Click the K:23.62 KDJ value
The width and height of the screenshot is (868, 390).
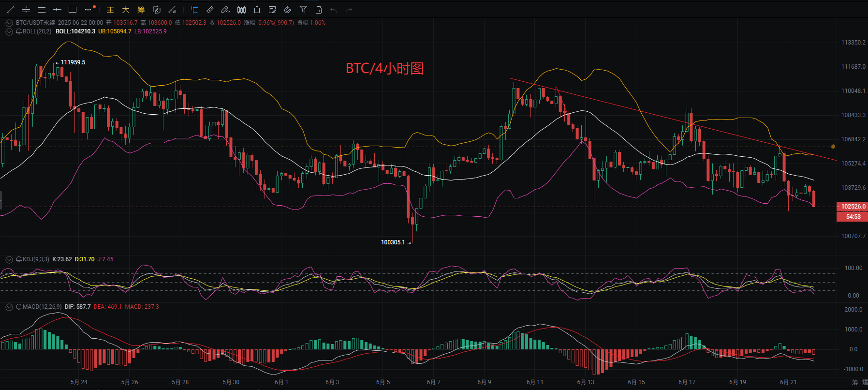coord(62,259)
